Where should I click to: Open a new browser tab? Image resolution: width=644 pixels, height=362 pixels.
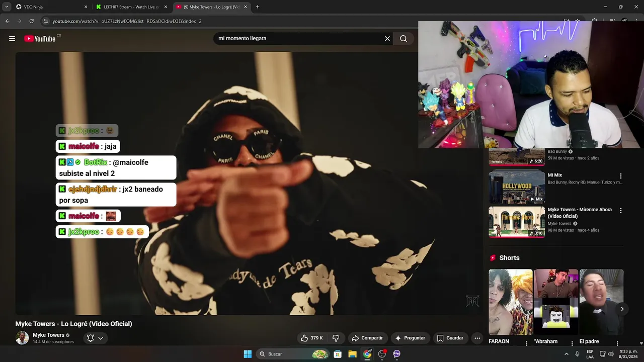pyautogui.click(x=258, y=7)
